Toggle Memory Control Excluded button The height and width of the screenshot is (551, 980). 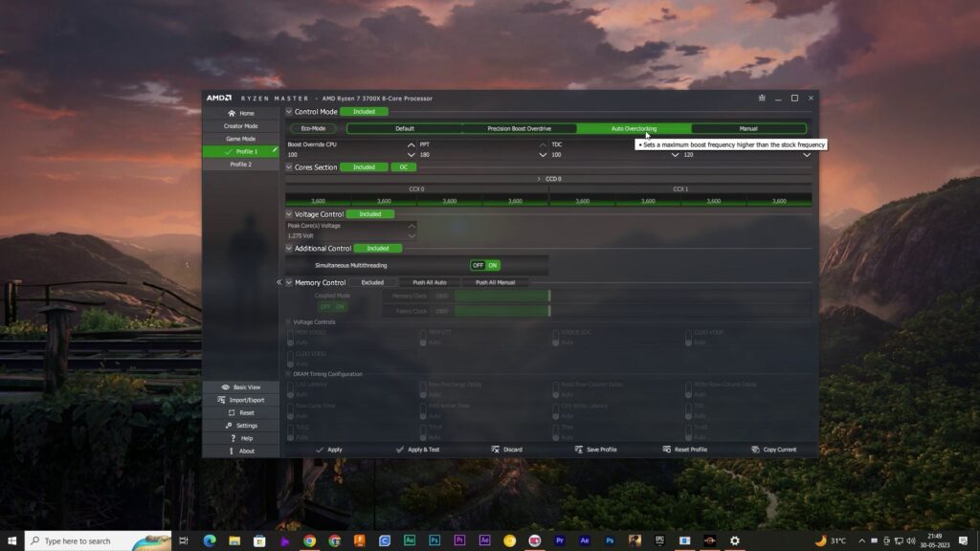372,282
